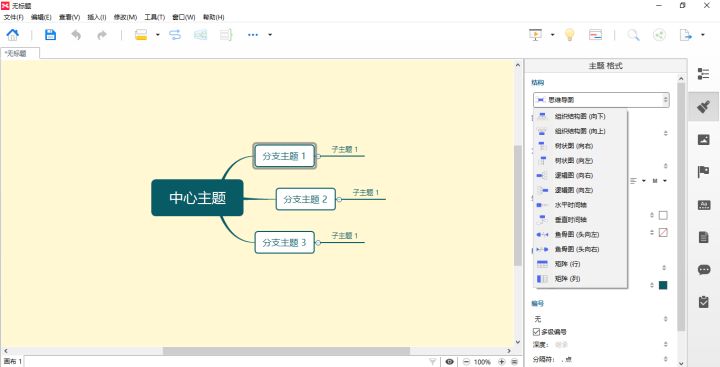This screenshot has width=720, height=367.
Task: Expand the arrow next to the insert-topic icon
Action: [x=158, y=35]
